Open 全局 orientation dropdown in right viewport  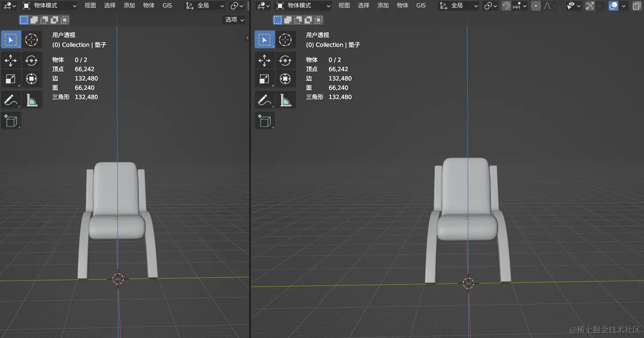459,6
